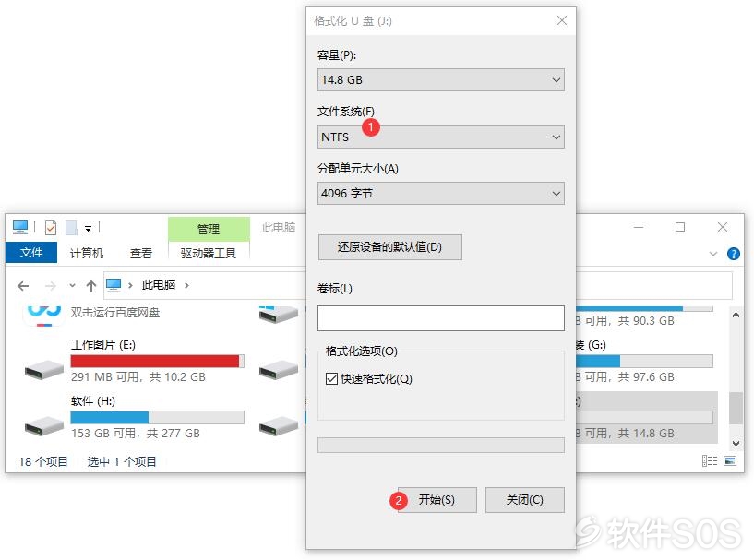Switch to the 驱动器工具 ribbon tab
This screenshot has height=560, width=754.
point(209,253)
